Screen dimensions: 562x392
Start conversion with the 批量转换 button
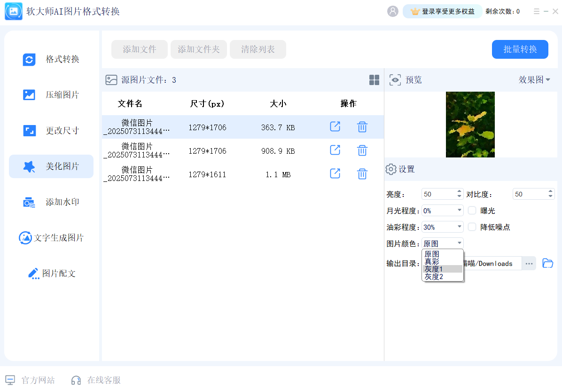[x=520, y=49]
